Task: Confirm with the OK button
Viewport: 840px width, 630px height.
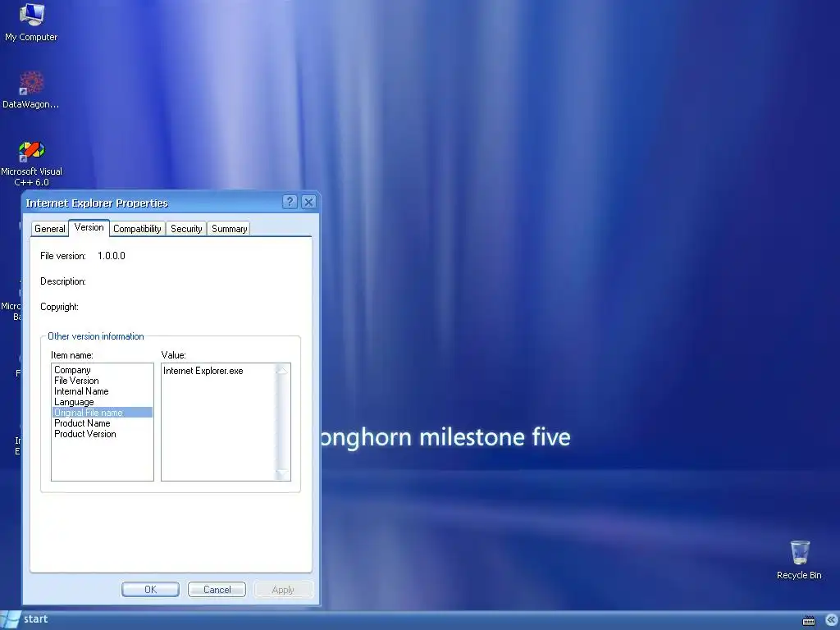Action: 151,589
